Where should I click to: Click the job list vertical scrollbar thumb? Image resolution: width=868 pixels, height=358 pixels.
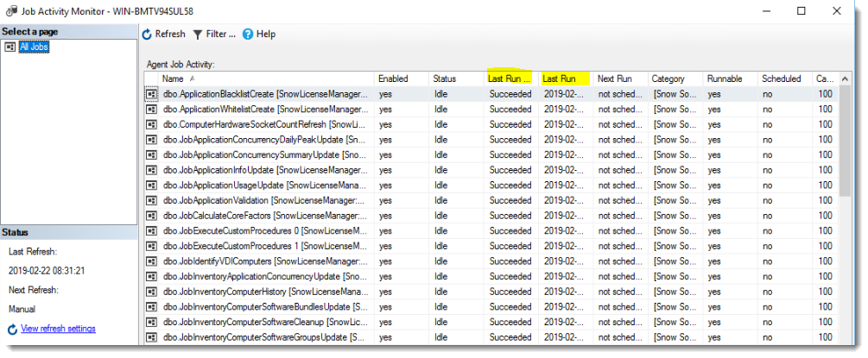pos(845,141)
